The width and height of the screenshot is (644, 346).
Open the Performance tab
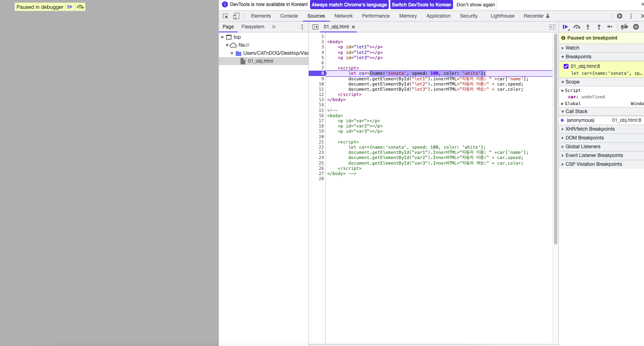(x=376, y=16)
